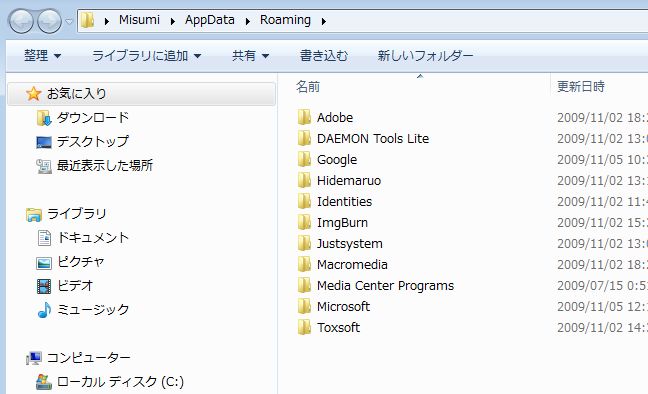This screenshot has width=648, height=394.
Task: Select ダウンロード folder icon in favorites
Action: (44, 118)
